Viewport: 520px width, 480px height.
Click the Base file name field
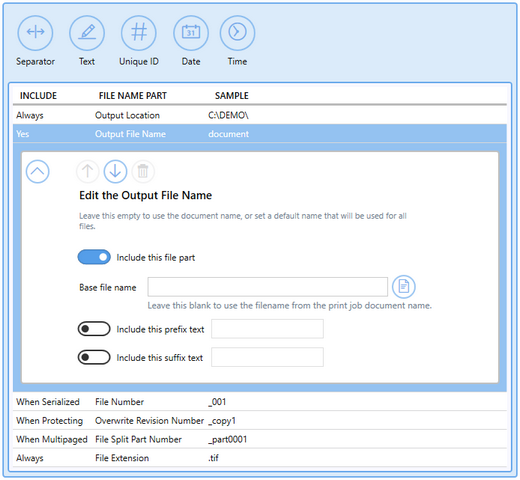[x=268, y=287]
